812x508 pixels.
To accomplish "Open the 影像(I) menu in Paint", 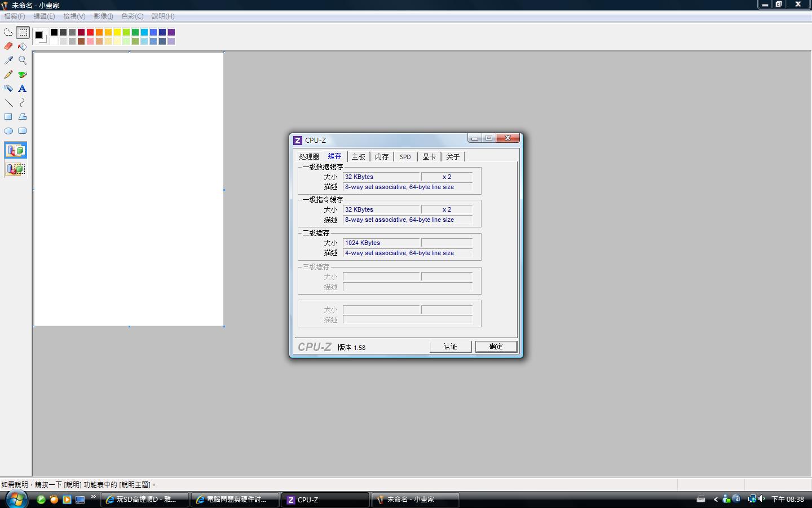I will [x=104, y=16].
